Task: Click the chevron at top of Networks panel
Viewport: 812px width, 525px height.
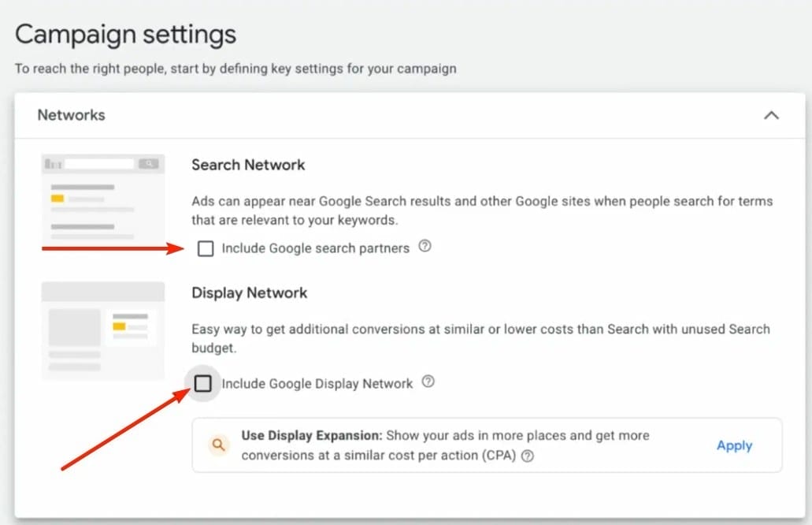Action: 771,114
